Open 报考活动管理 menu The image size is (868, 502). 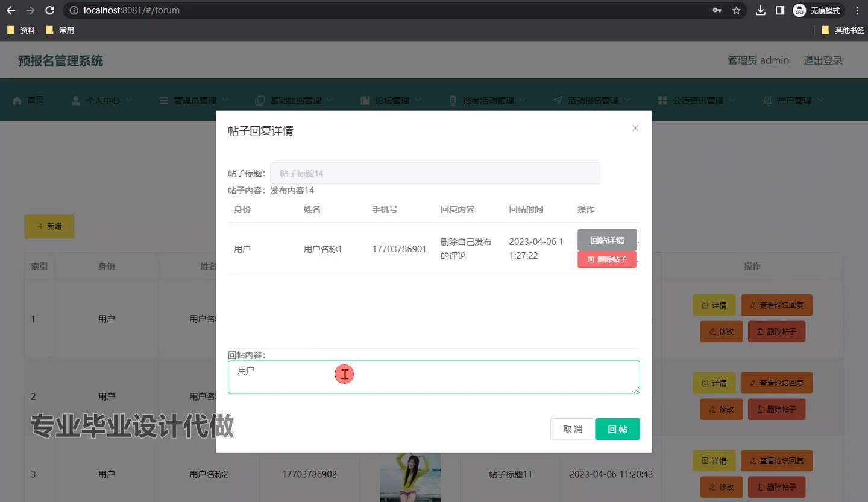488,100
